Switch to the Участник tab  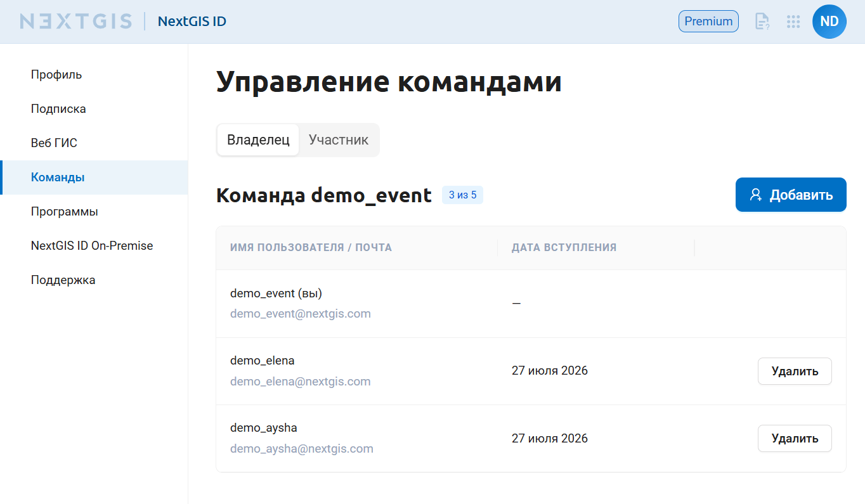coord(339,140)
